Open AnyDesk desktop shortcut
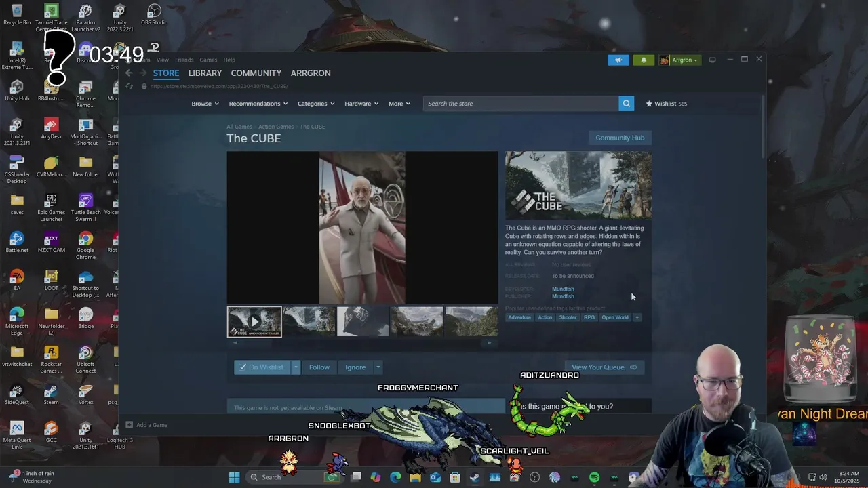 pos(52,129)
